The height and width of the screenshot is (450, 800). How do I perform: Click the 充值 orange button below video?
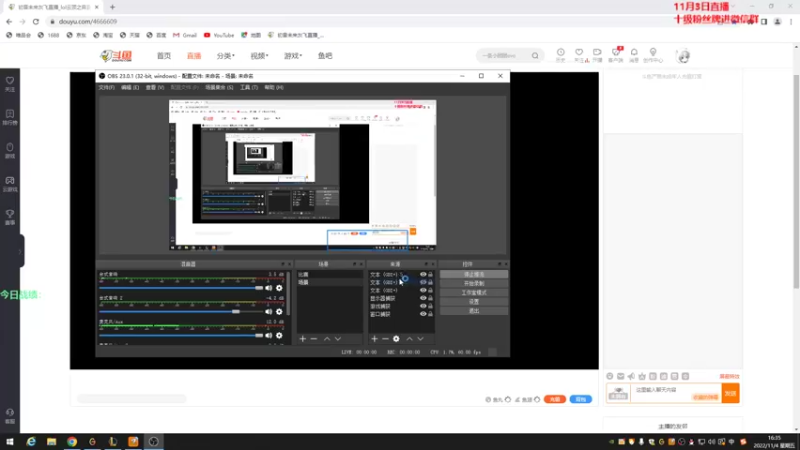pyautogui.click(x=555, y=399)
